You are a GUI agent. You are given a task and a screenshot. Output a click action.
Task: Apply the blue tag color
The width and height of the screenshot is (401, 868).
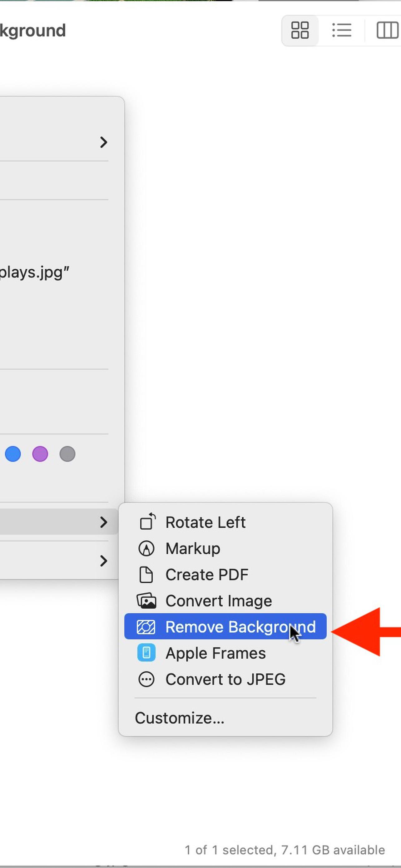[x=13, y=454]
